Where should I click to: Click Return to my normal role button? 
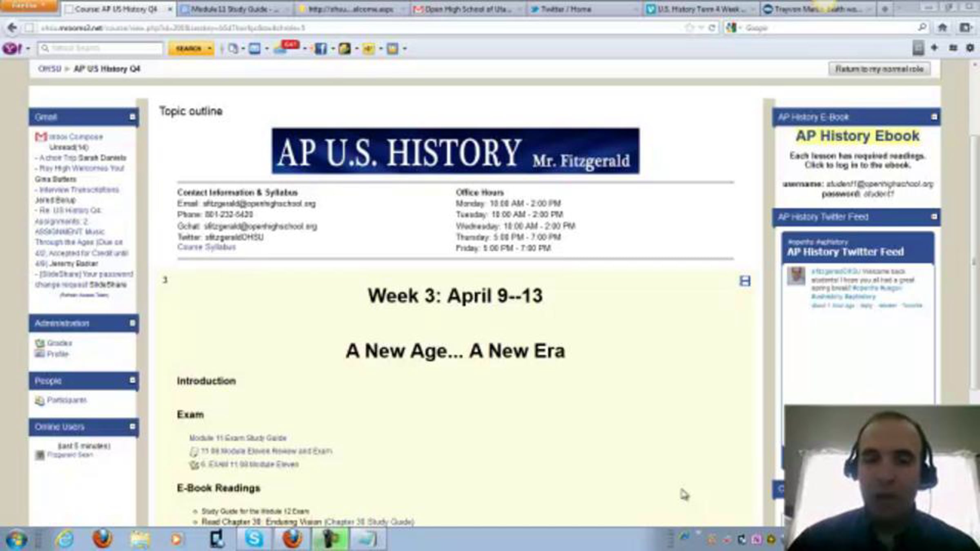(x=879, y=69)
